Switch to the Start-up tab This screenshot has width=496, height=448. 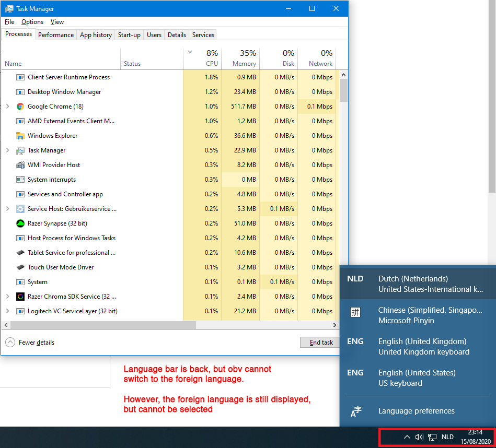click(129, 35)
